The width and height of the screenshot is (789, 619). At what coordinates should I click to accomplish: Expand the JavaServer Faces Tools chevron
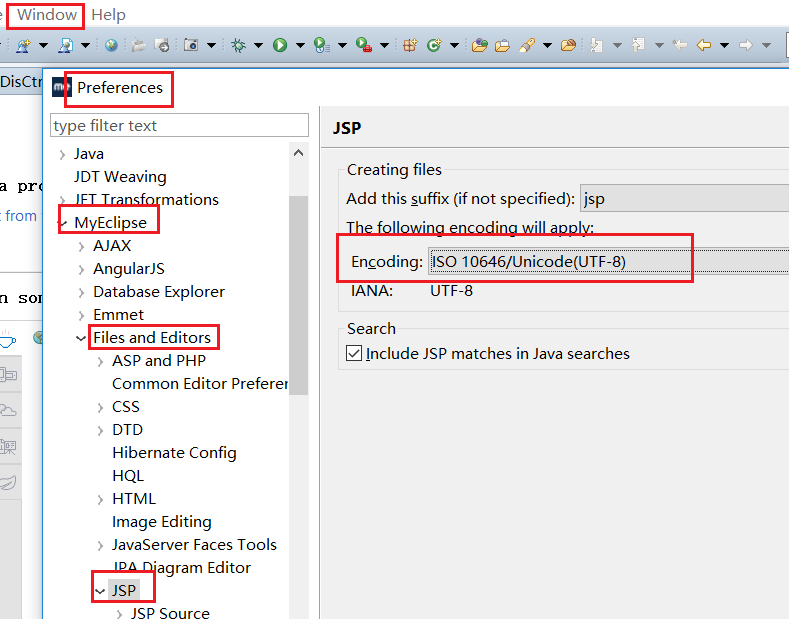[x=101, y=546]
